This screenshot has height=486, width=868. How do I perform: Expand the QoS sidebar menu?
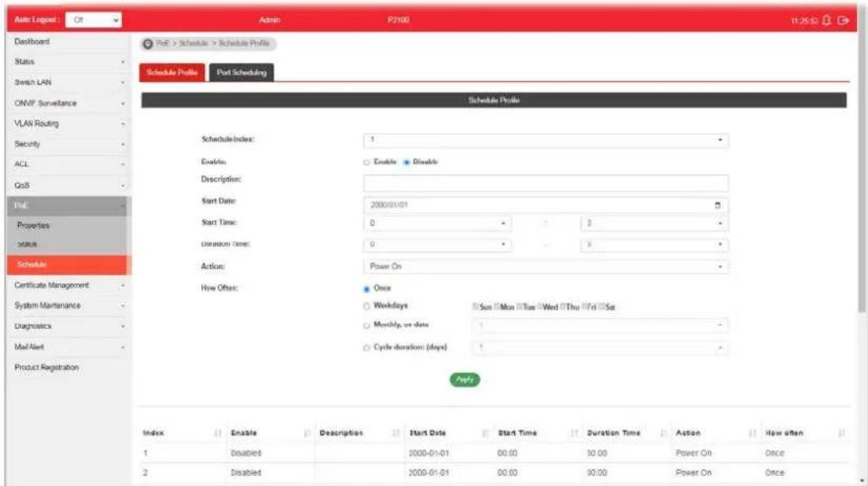pyautogui.click(x=69, y=186)
